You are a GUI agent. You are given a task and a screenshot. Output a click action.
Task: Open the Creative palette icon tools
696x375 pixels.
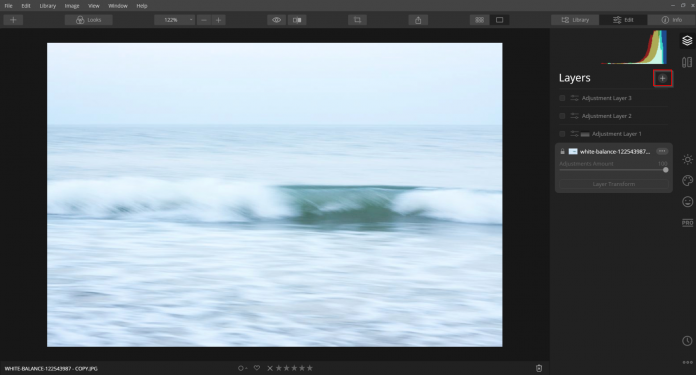click(x=687, y=181)
